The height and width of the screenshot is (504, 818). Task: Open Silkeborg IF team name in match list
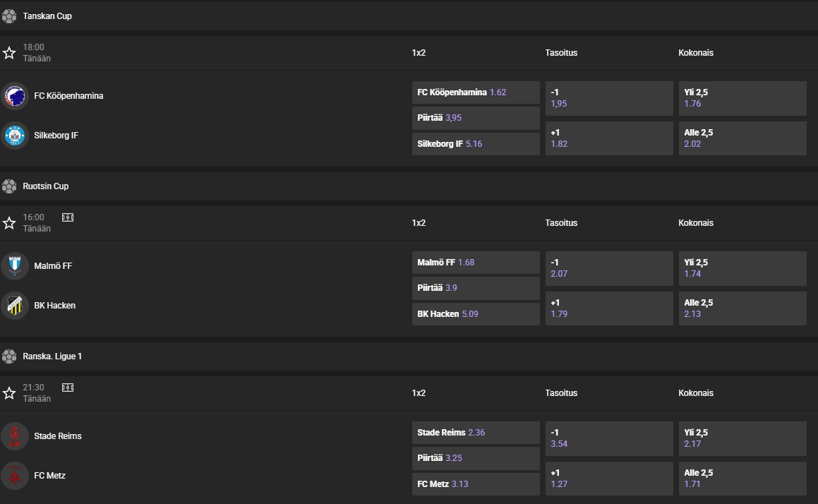pos(56,136)
